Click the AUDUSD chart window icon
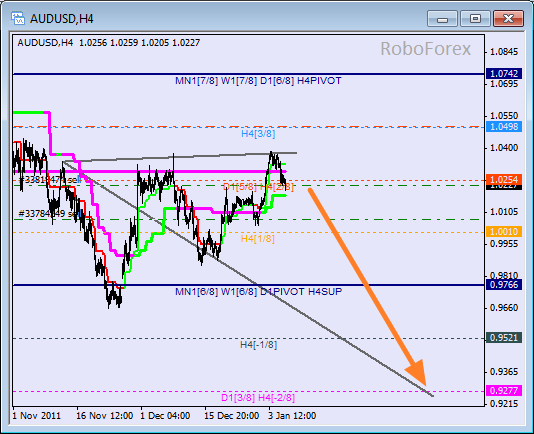Image resolution: width=534 pixels, height=434 pixels. click(x=18, y=18)
